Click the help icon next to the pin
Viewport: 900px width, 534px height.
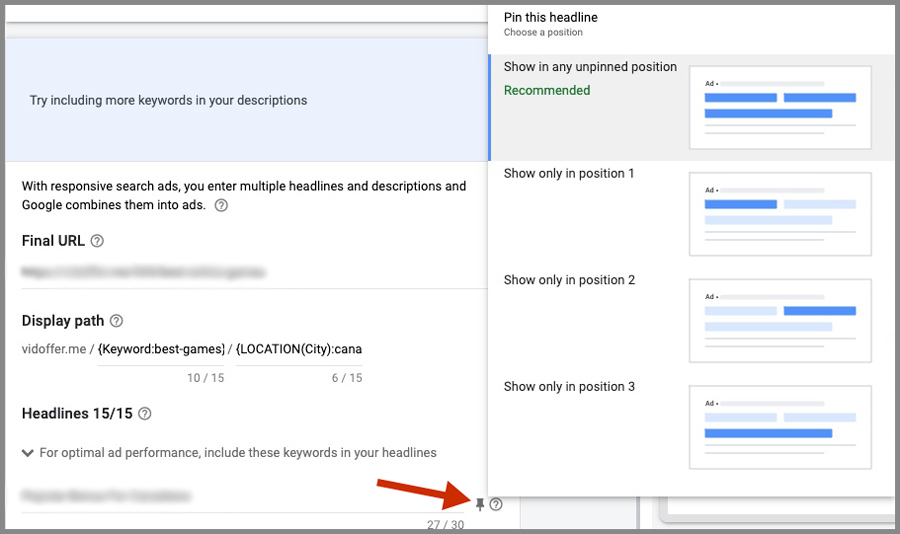point(496,504)
